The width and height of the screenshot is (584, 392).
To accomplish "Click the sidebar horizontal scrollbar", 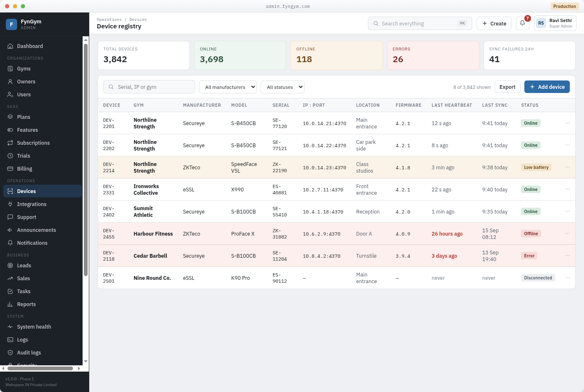I will pos(40,368).
